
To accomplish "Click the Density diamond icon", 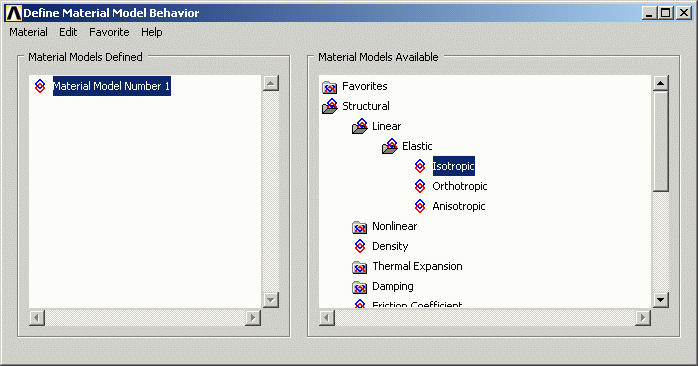I will pyautogui.click(x=360, y=246).
